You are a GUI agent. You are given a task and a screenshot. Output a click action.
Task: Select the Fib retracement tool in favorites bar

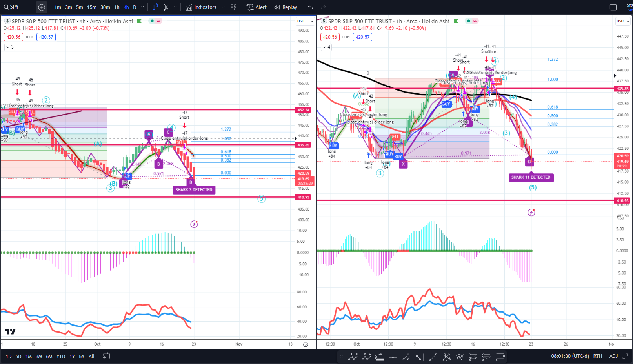pos(379,357)
